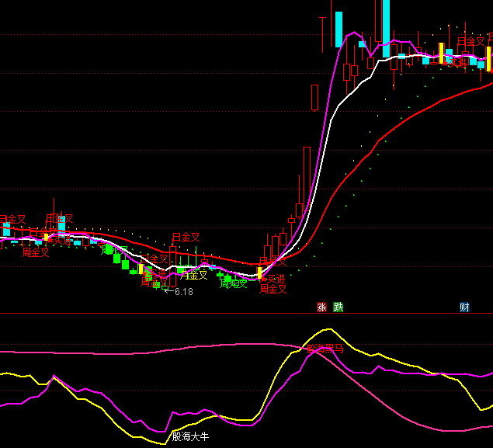Click the red 周金叉 label at far left
493x448 pixels.
(35, 252)
